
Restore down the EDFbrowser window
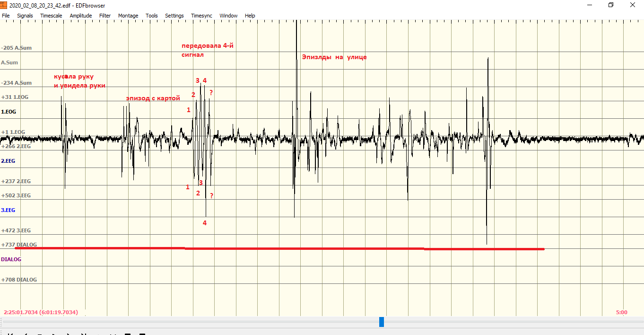(x=611, y=5)
